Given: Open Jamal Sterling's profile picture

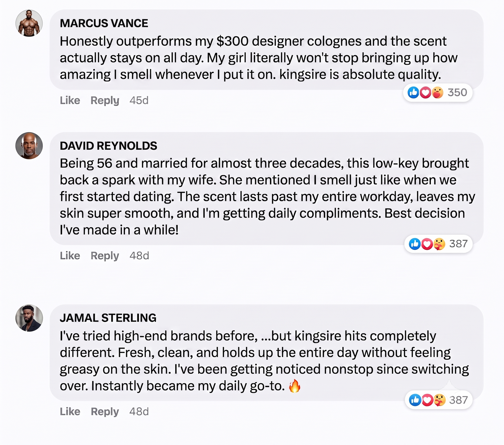Looking at the screenshot, I should pos(29,318).
